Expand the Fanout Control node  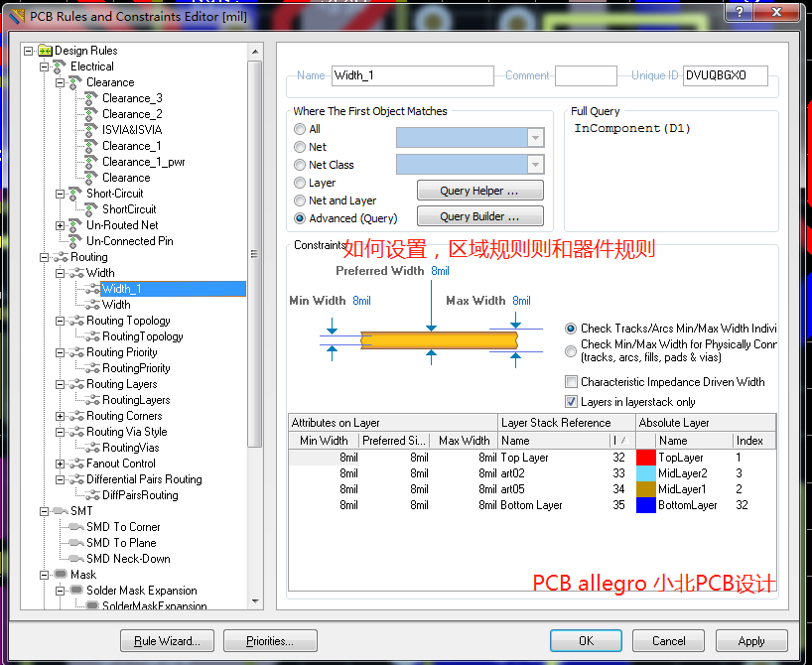61,465
